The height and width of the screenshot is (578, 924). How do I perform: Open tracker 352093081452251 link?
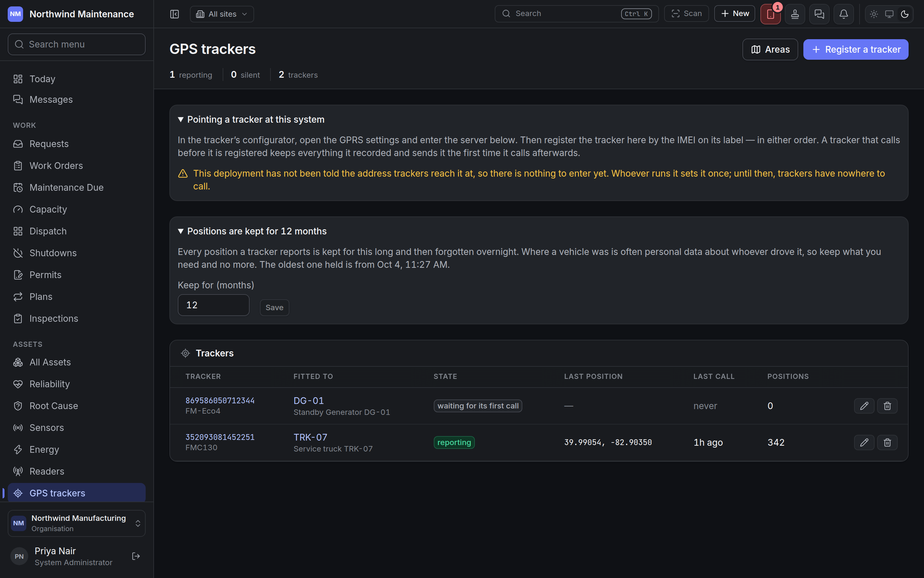click(x=220, y=437)
